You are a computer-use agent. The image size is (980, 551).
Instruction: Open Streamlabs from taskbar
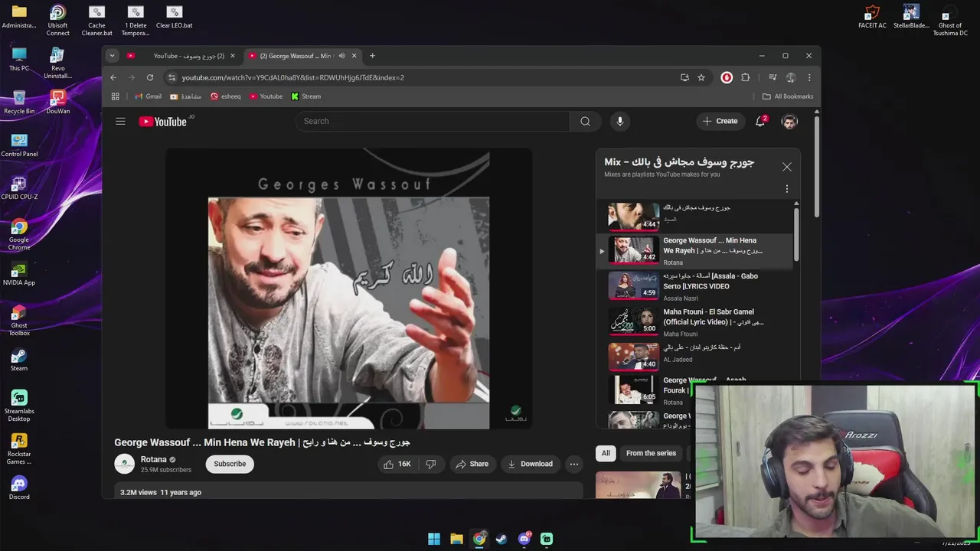point(547,539)
